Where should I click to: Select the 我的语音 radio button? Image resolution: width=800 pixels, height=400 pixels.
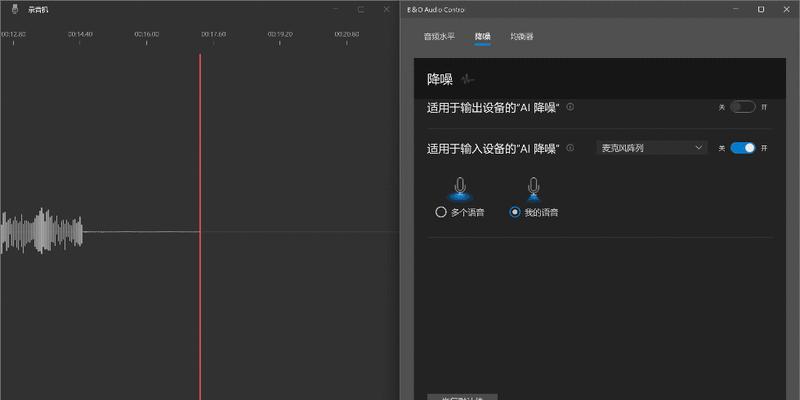515,212
